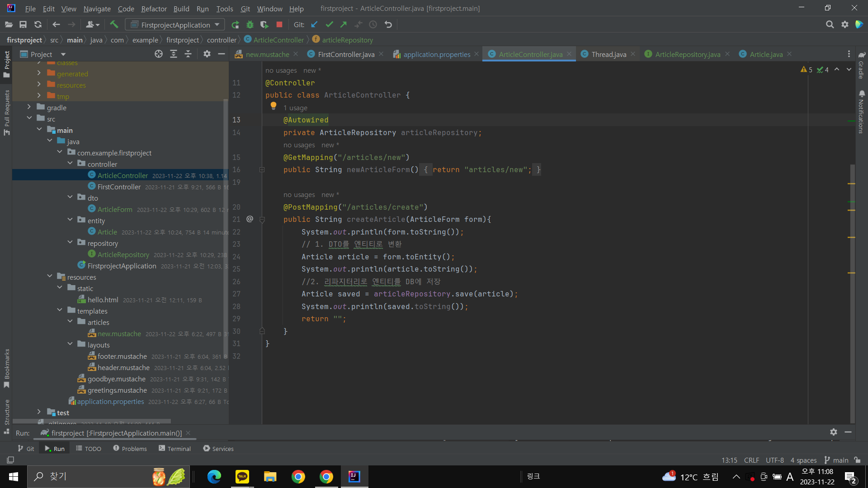This screenshot has width=868, height=488.
Task: Click Collapse All in Project panel
Action: pos(188,54)
